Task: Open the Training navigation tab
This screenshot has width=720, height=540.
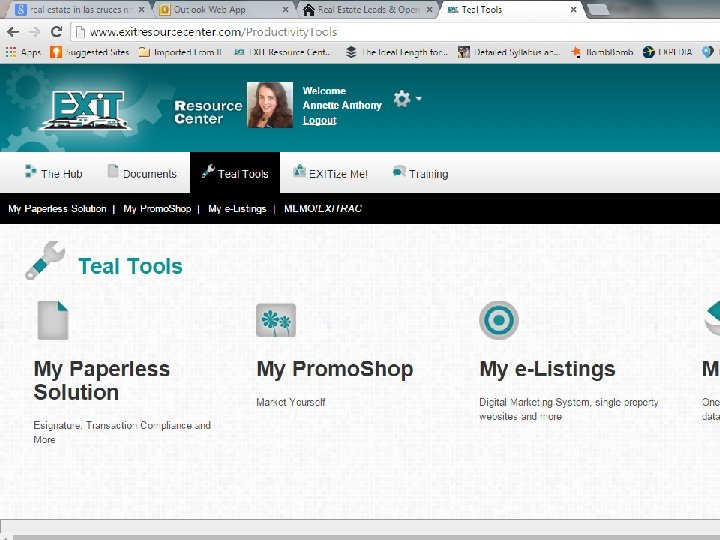Action: click(x=420, y=173)
